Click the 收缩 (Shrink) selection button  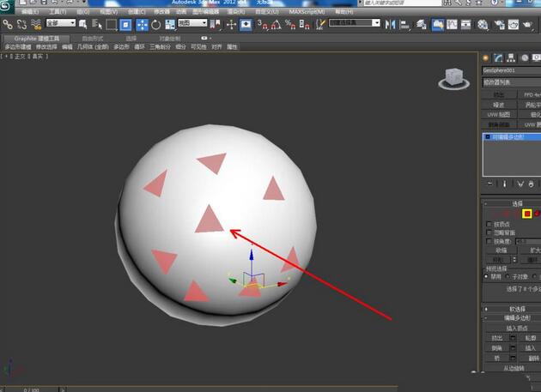click(x=501, y=250)
